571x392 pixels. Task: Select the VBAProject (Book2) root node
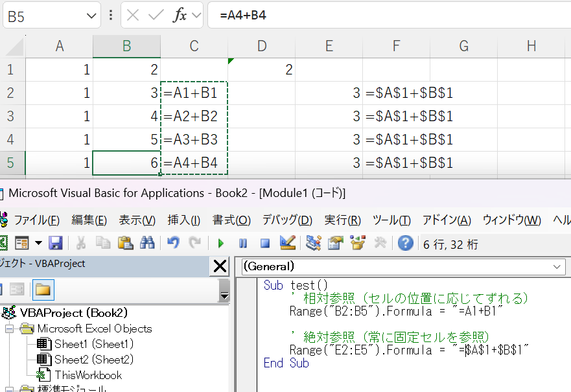click(x=73, y=313)
